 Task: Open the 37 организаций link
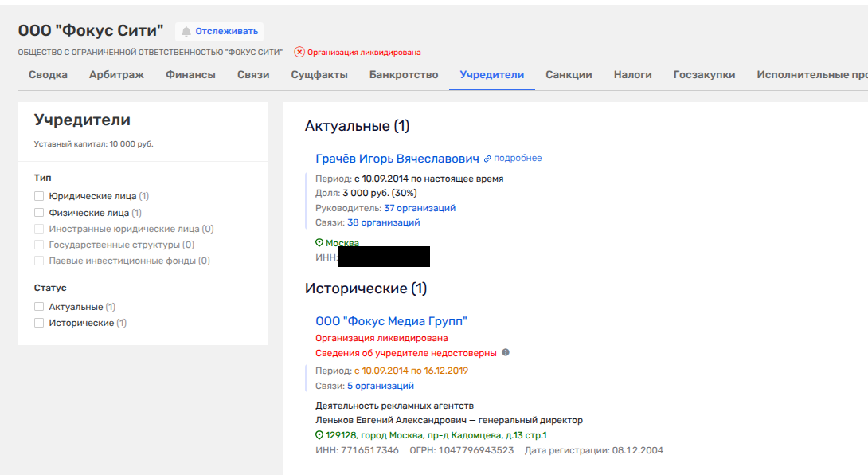coord(420,208)
